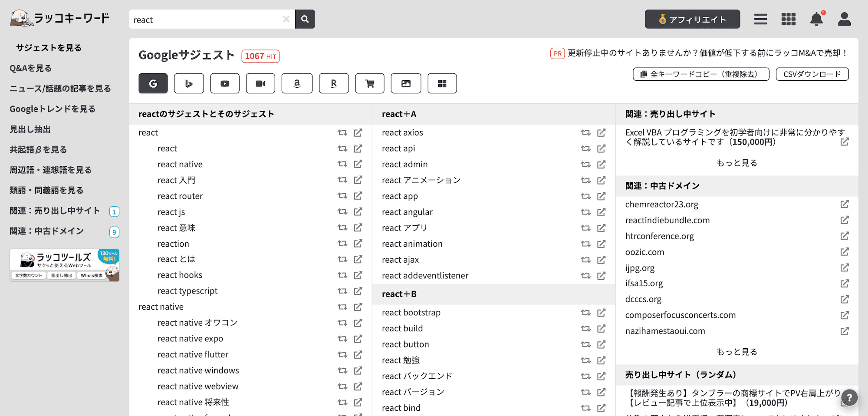Click domain 'reactindiebundle.com'
Image resolution: width=868 pixels, height=416 pixels.
tap(667, 220)
